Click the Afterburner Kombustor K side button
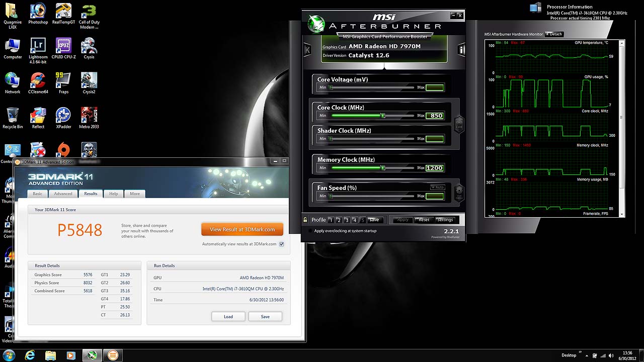 [307, 49]
